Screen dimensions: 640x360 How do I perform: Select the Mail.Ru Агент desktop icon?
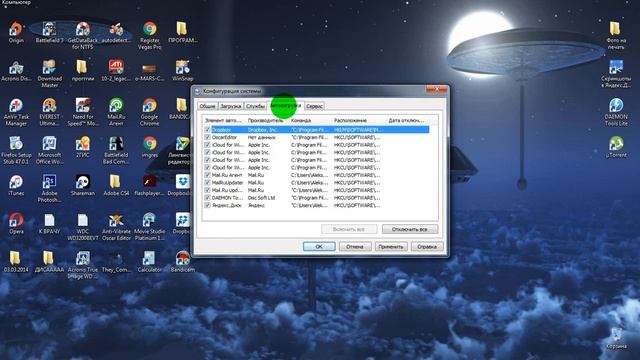[116, 112]
